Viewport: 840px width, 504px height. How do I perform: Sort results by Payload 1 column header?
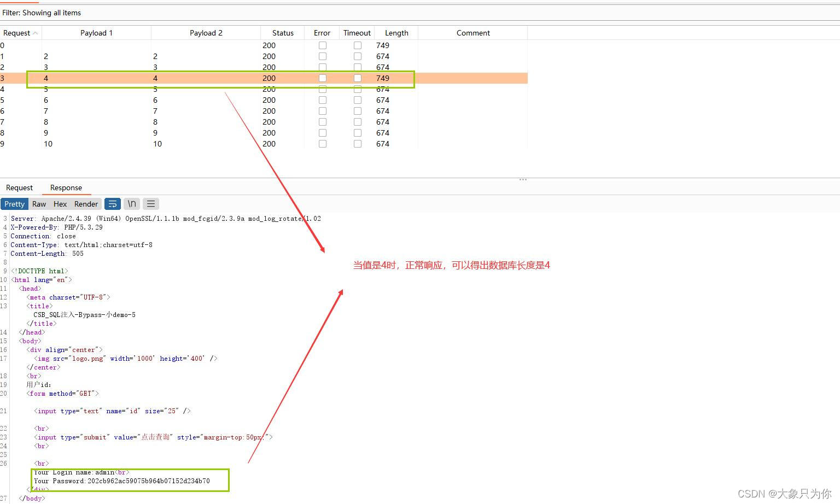(96, 33)
